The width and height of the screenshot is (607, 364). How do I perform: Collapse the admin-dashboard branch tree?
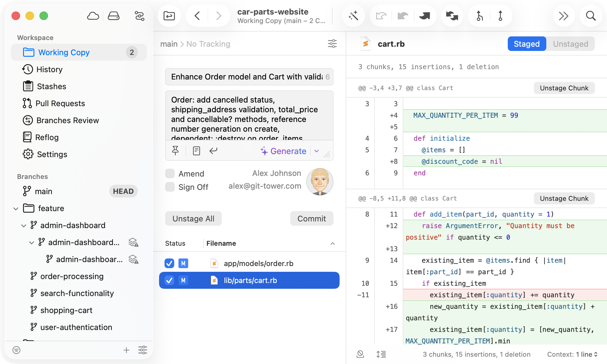24,225
